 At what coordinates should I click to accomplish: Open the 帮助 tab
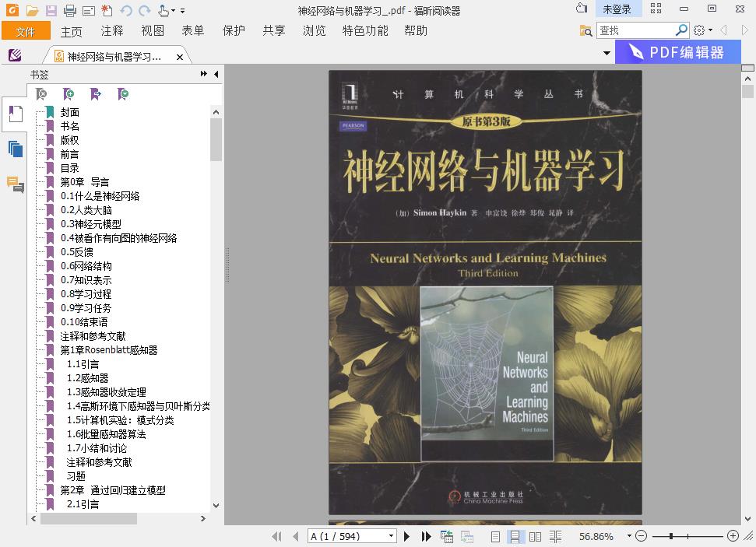point(416,31)
